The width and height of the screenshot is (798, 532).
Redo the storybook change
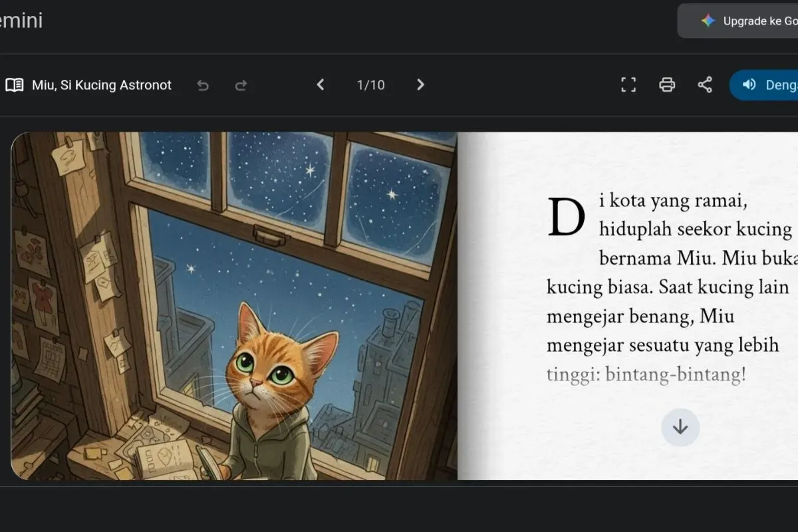[241, 85]
